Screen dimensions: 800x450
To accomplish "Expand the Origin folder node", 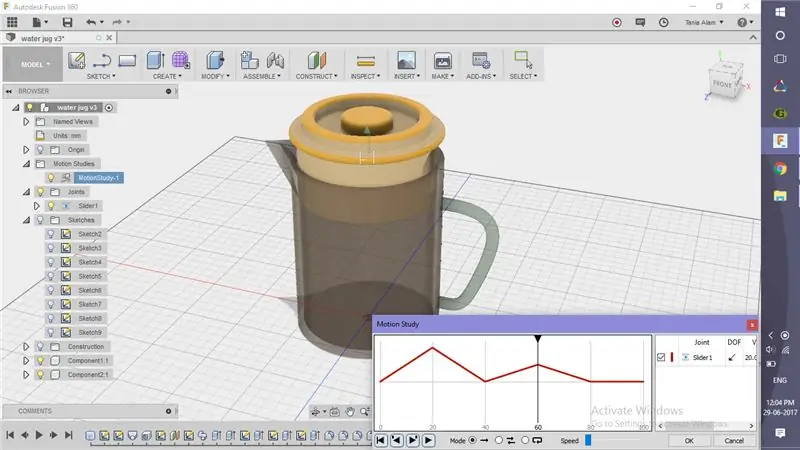I will click(x=26, y=149).
